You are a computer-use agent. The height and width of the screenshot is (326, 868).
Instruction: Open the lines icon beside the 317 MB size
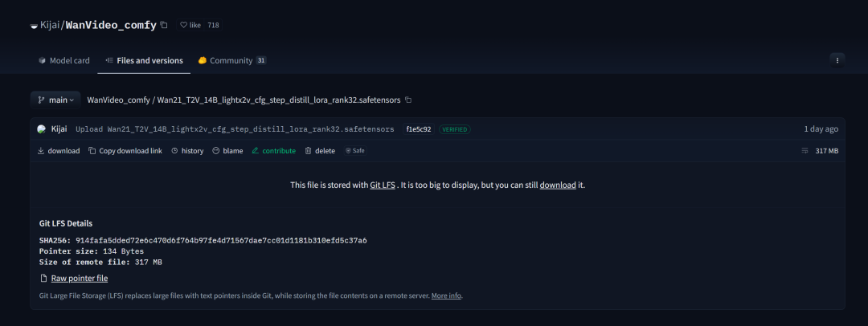805,150
